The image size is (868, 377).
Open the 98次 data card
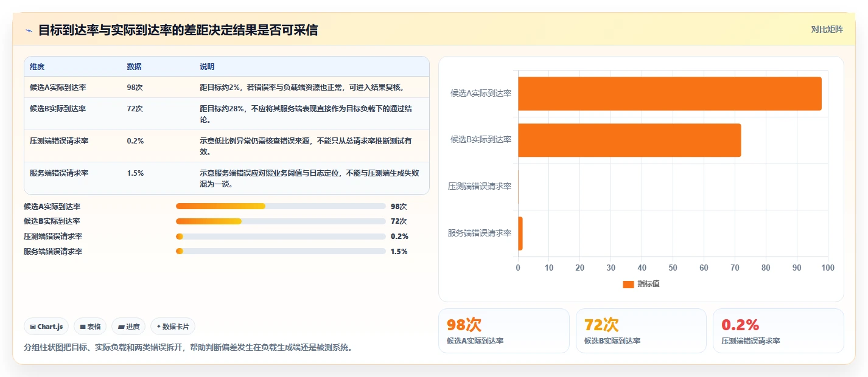[504, 331]
